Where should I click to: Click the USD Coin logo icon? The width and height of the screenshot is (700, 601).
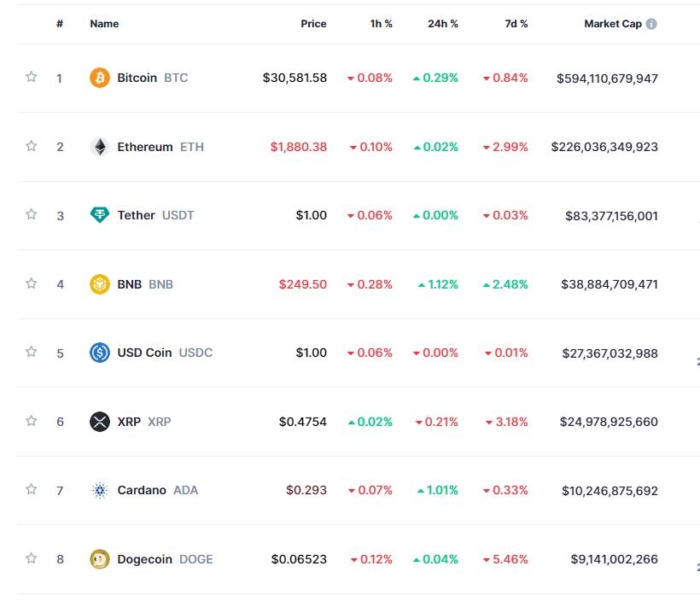[x=100, y=353]
